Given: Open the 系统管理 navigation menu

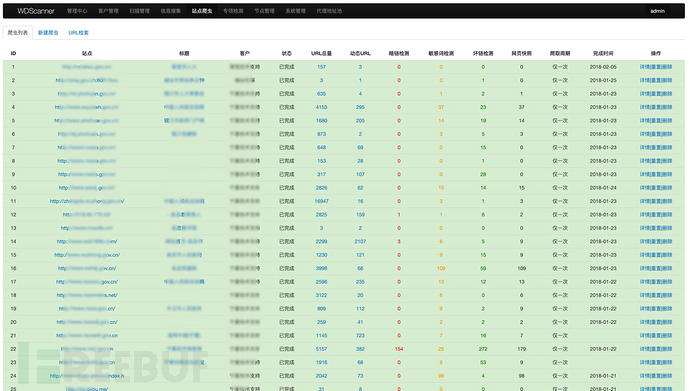Looking at the screenshot, I should (296, 11).
